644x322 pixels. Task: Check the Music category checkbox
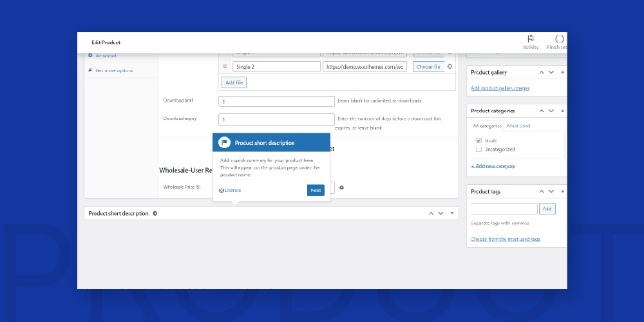[x=478, y=140]
